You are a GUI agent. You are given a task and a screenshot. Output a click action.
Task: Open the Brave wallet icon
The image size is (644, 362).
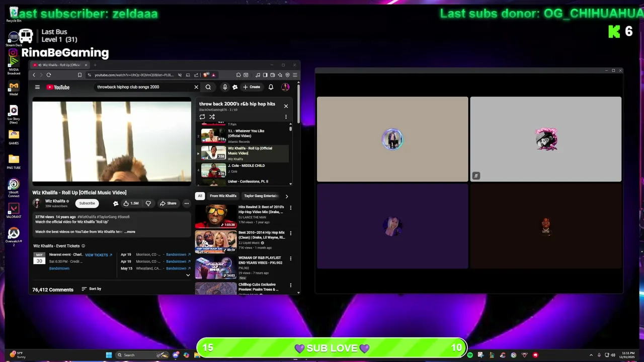(273, 75)
